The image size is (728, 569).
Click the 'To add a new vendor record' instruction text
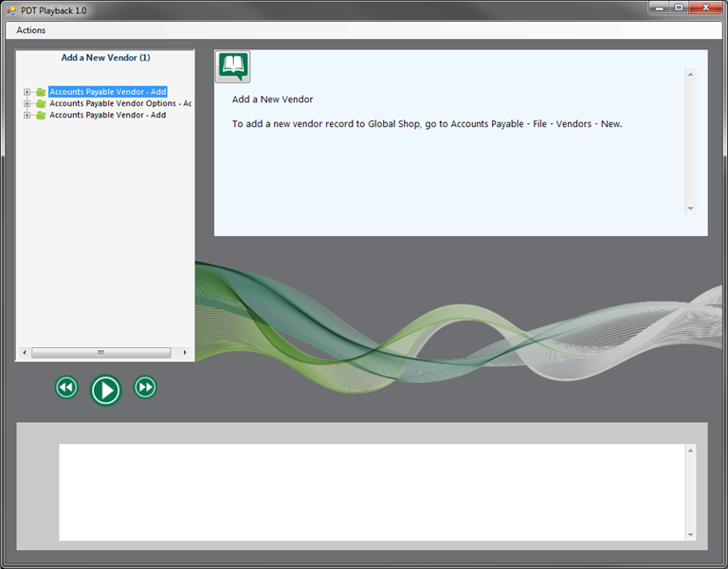point(428,124)
